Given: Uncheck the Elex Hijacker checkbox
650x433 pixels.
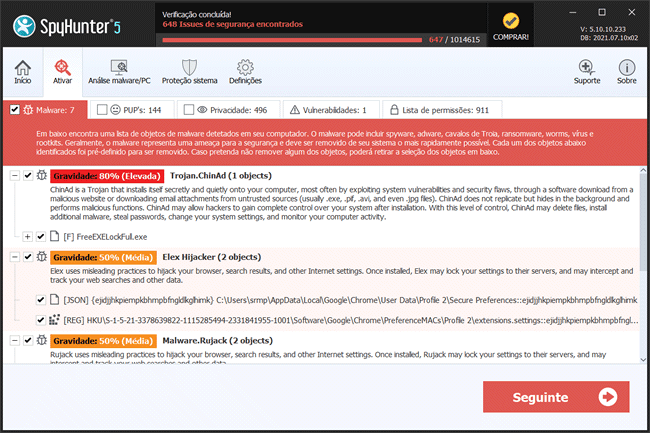Looking at the screenshot, I should [x=28, y=257].
